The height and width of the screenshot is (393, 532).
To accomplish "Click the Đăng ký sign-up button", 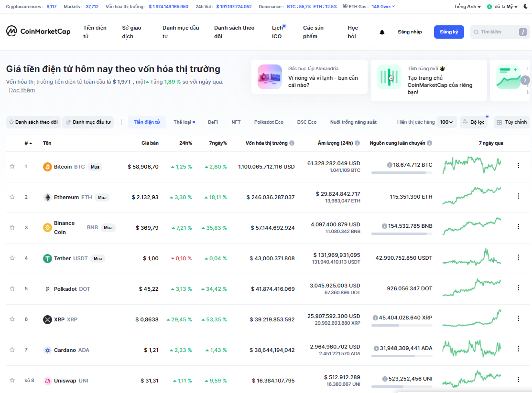I will 449,32.
